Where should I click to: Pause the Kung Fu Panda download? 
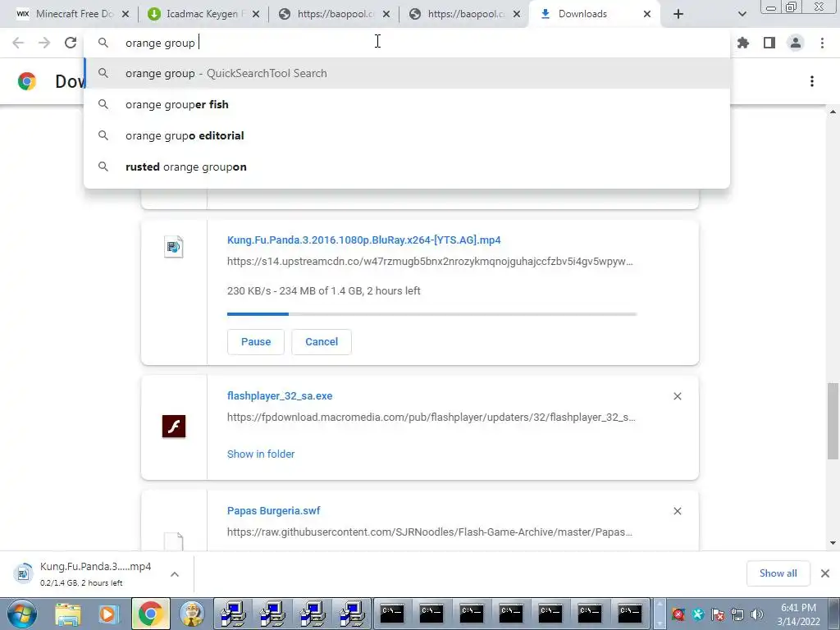pyautogui.click(x=256, y=342)
